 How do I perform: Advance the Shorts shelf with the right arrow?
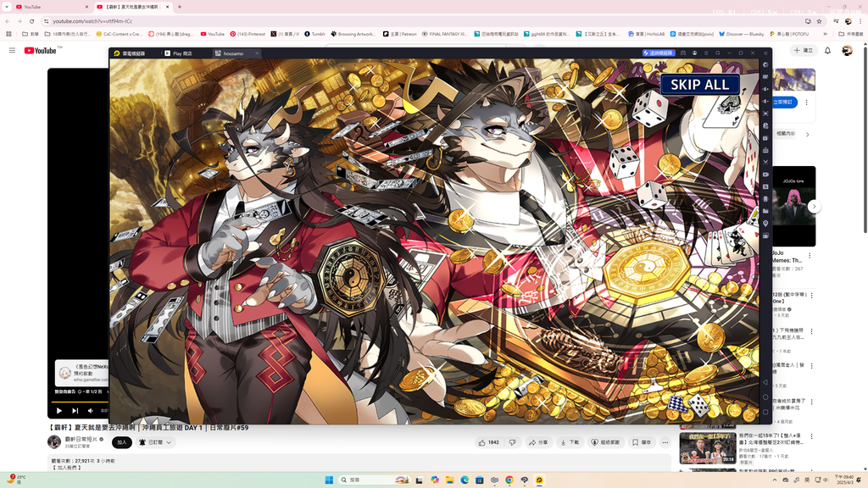(x=814, y=207)
